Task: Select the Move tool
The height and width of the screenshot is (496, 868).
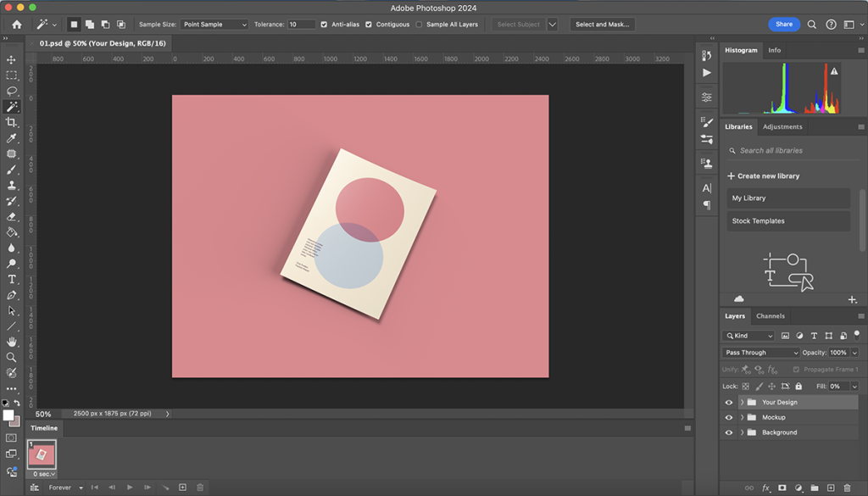Action: [x=12, y=61]
